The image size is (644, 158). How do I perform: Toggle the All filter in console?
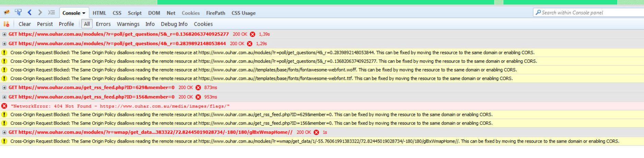tap(87, 24)
